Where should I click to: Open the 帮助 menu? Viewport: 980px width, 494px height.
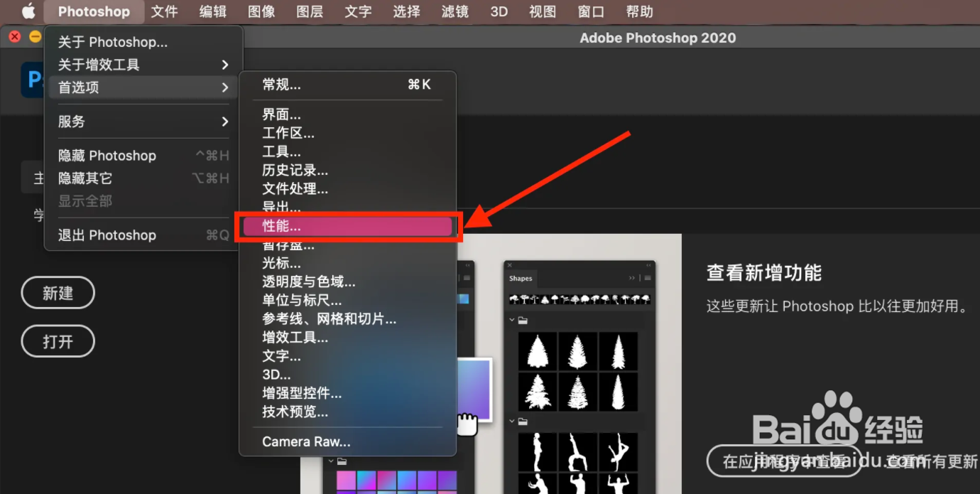click(x=639, y=11)
